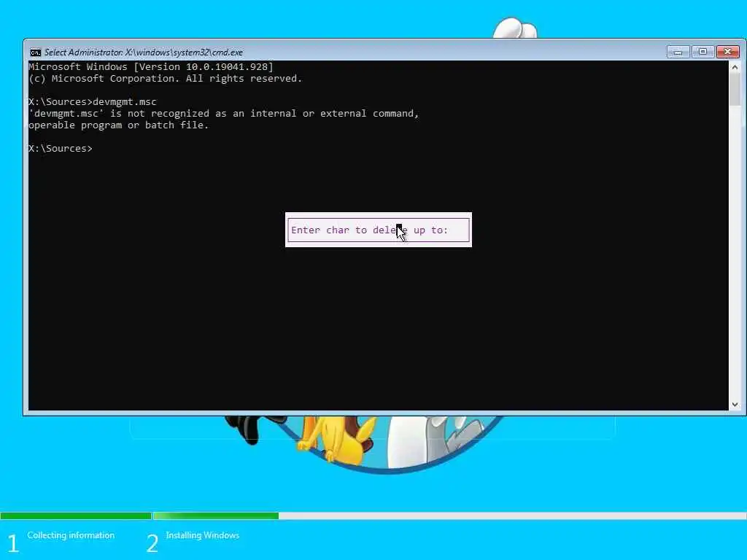Click the 'Collecting information' step label
This screenshot has width=747, height=560.
tap(71, 535)
